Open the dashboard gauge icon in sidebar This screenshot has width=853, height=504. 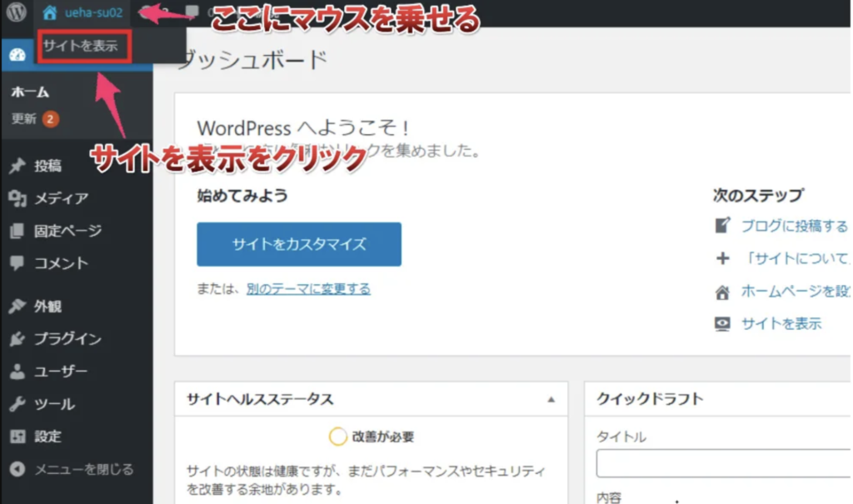coord(17,54)
